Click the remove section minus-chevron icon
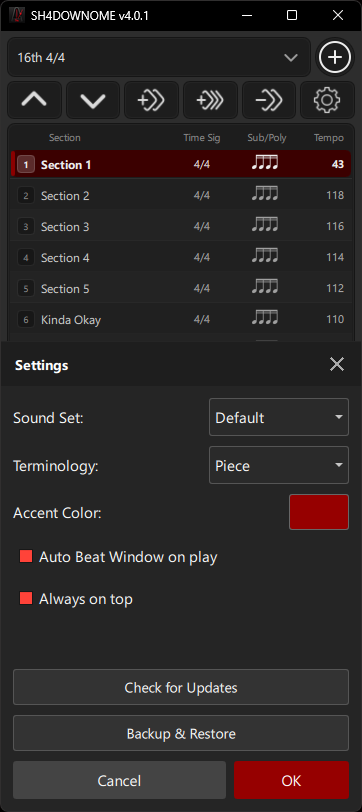 269,100
